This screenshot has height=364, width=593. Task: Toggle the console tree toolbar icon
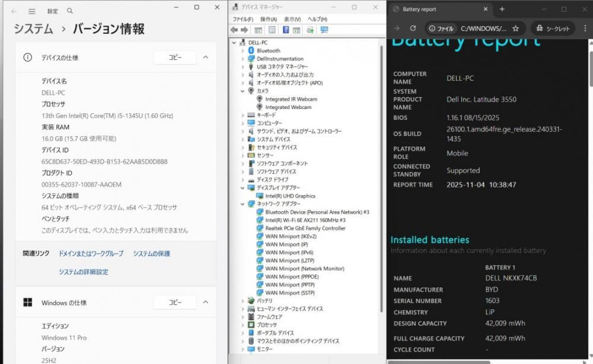tap(259, 30)
